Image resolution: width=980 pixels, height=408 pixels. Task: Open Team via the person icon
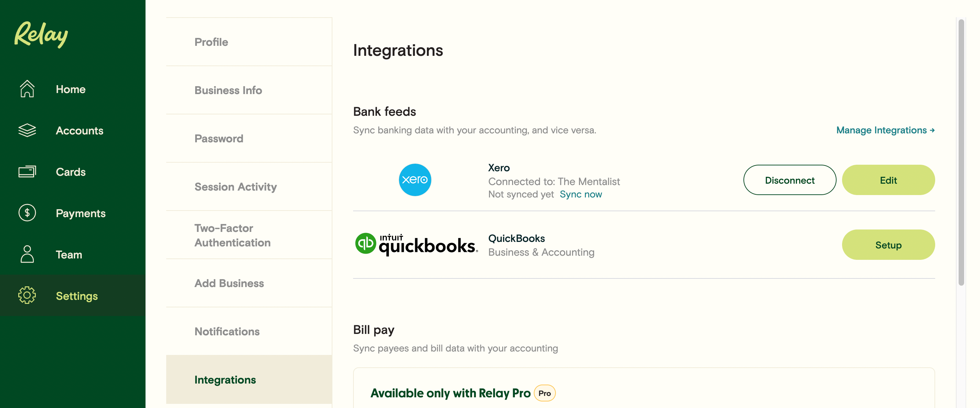click(27, 254)
